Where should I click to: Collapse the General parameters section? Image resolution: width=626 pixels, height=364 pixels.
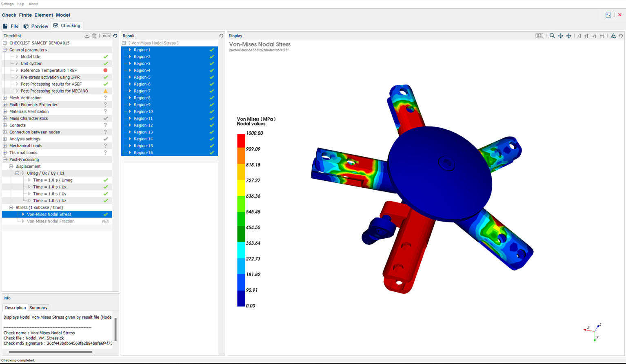click(x=5, y=50)
